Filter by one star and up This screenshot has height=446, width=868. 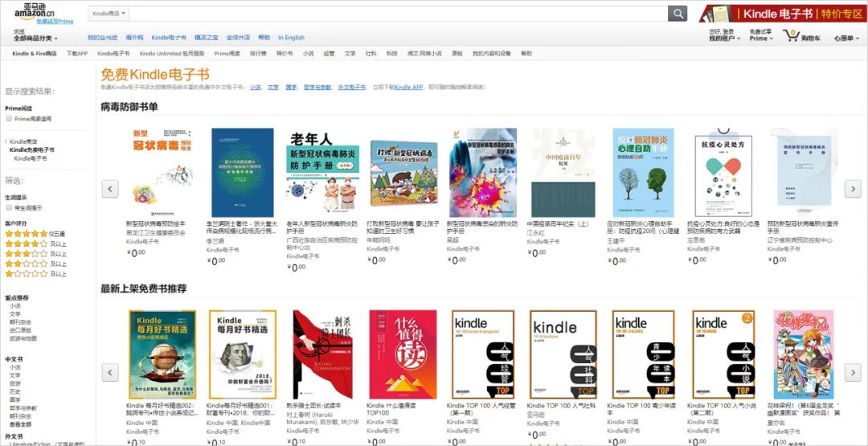point(35,274)
